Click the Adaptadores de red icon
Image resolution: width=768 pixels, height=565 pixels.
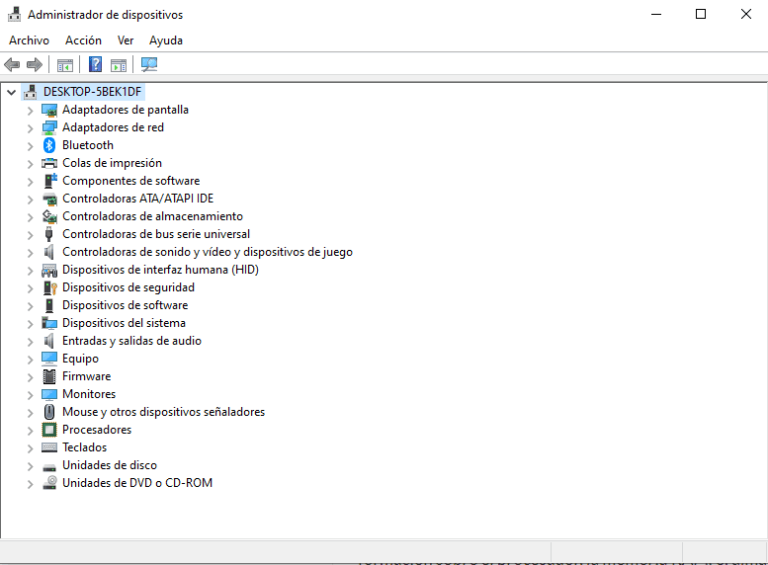tap(49, 127)
